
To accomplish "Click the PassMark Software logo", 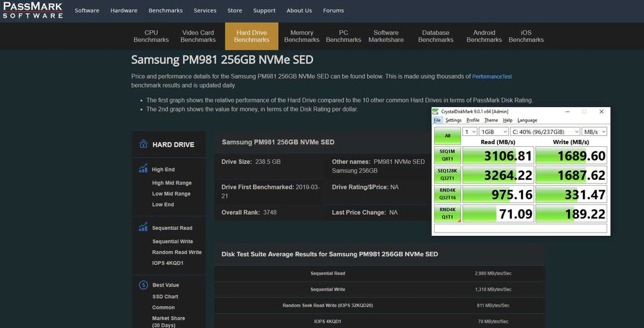I will click(x=32, y=10).
